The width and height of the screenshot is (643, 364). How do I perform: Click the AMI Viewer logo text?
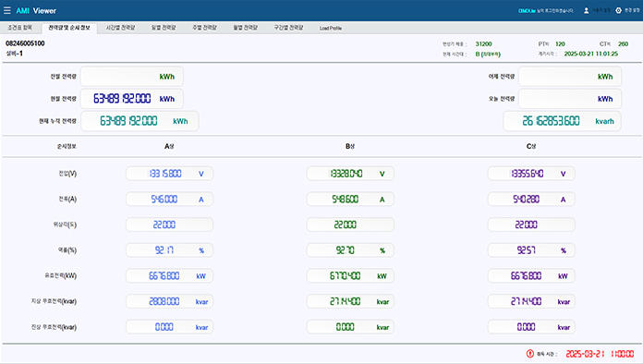[x=36, y=11]
